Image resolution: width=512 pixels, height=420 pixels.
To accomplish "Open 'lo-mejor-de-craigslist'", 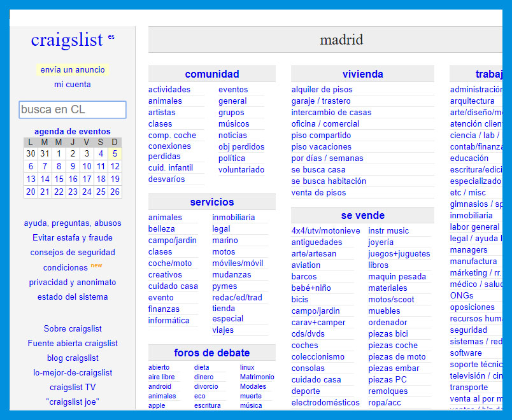I will (73, 373).
